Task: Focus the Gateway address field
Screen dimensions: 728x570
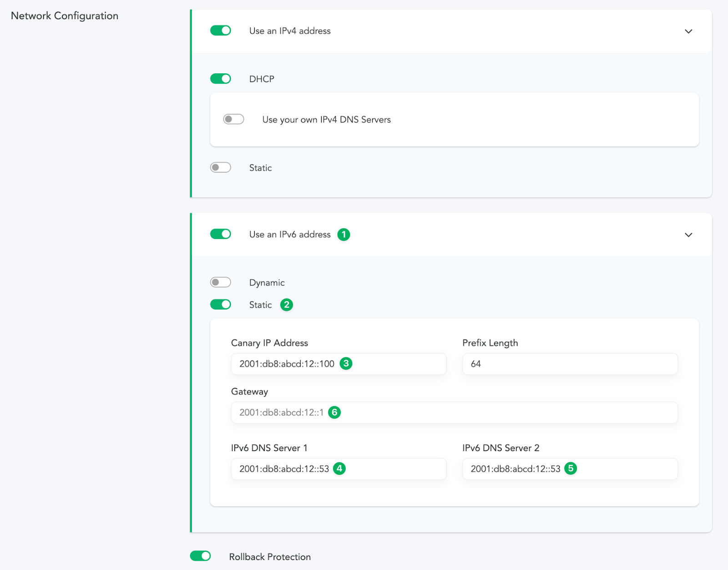Action: coord(500,412)
